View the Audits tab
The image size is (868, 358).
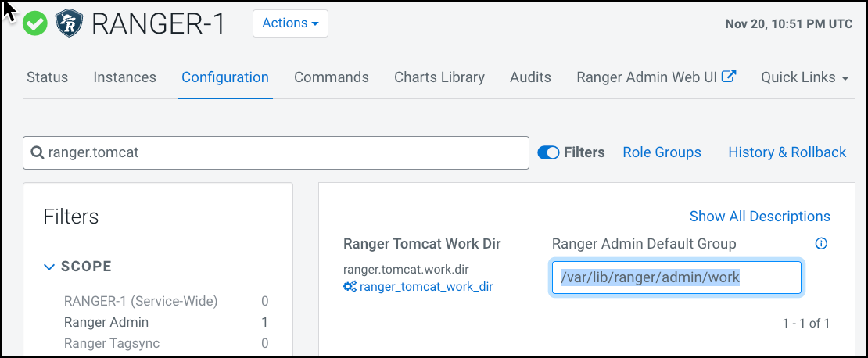point(530,77)
